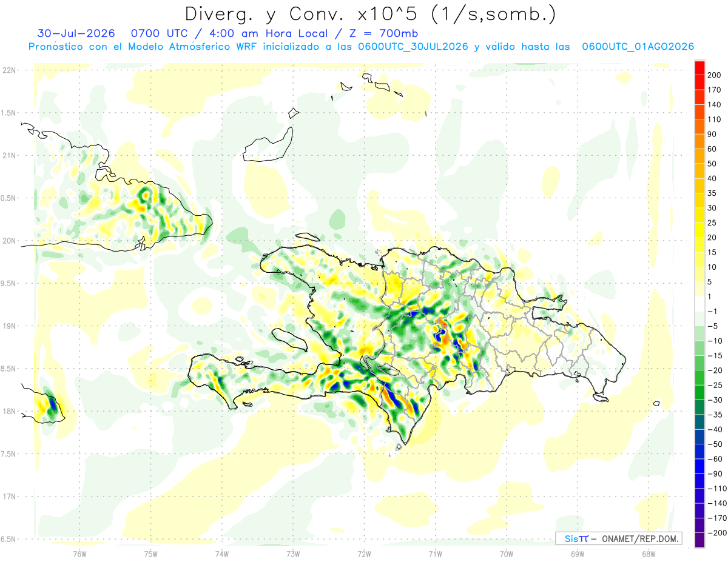Click the '21N' latitude label
728x562 pixels.
pyautogui.click(x=8, y=156)
